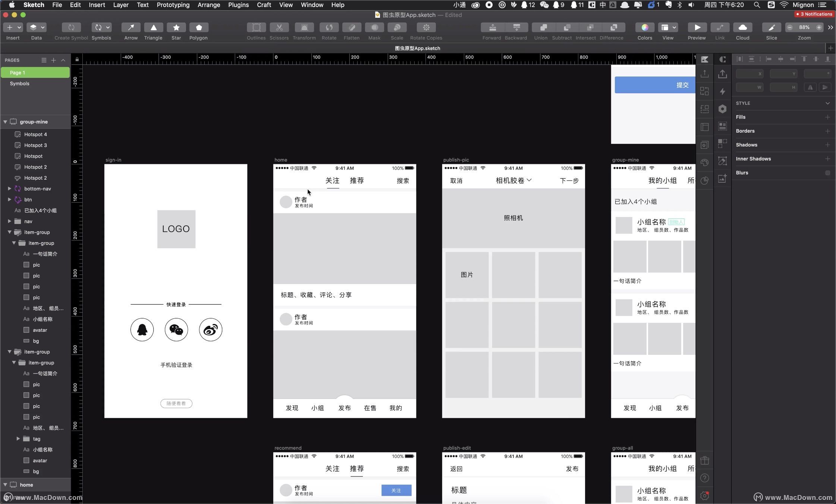836x504 pixels.
Task: Click the Backward arrange icon
Action: (516, 28)
